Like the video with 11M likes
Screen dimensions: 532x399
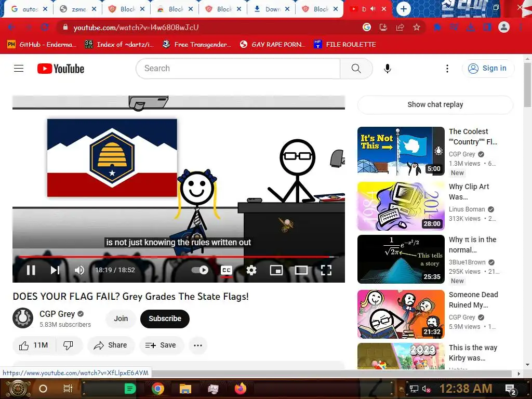pyautogui.click(x=34, y=345)
